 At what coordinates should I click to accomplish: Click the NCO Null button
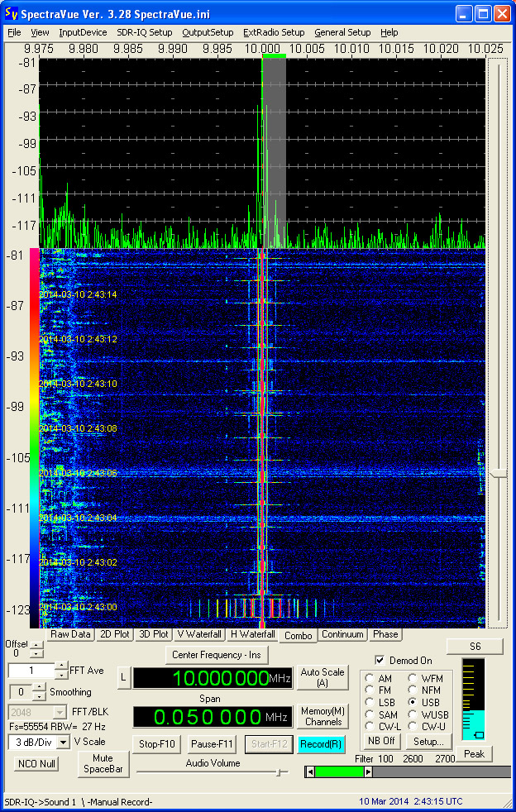pos(36,764)
